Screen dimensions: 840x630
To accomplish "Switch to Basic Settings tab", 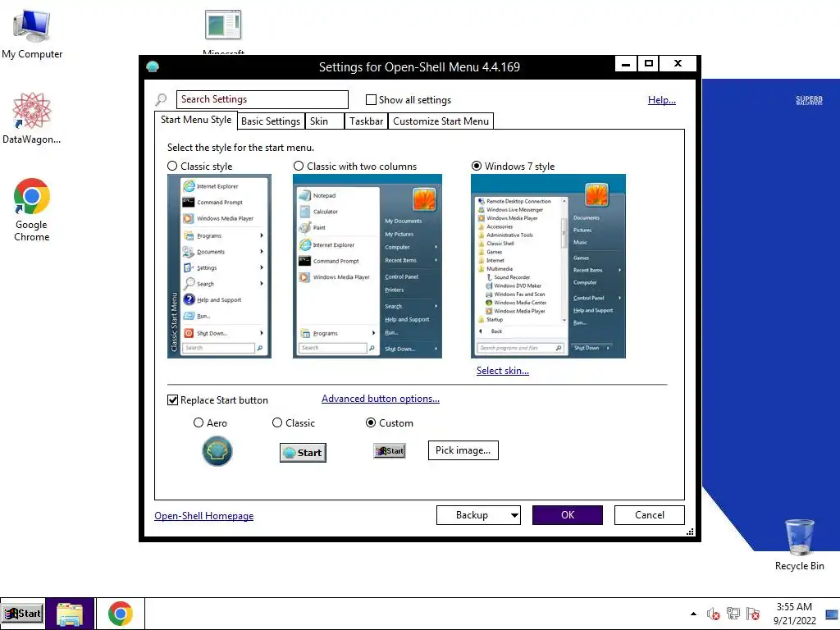I will click(x=271, y=121).
